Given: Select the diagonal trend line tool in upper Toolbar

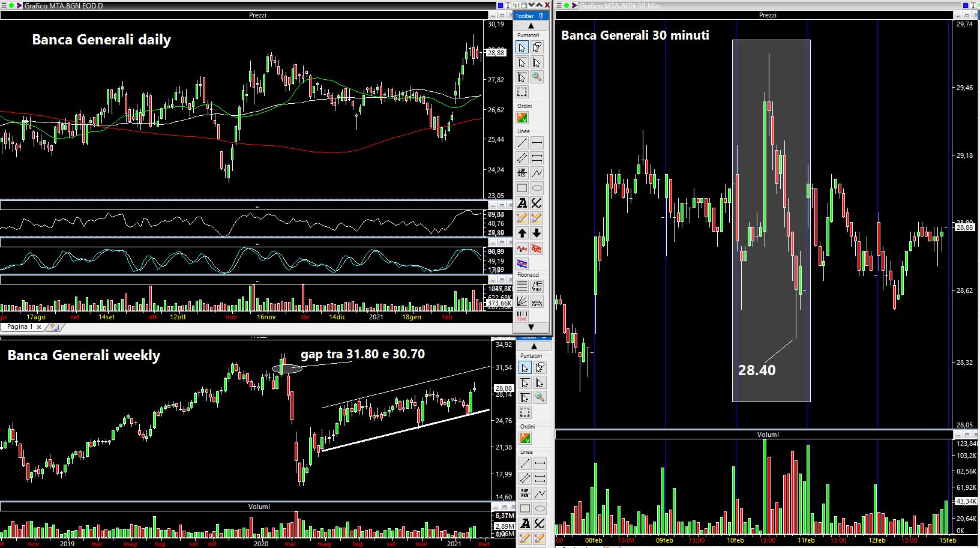Looking at the screenshot, I should tap(522, 143).
